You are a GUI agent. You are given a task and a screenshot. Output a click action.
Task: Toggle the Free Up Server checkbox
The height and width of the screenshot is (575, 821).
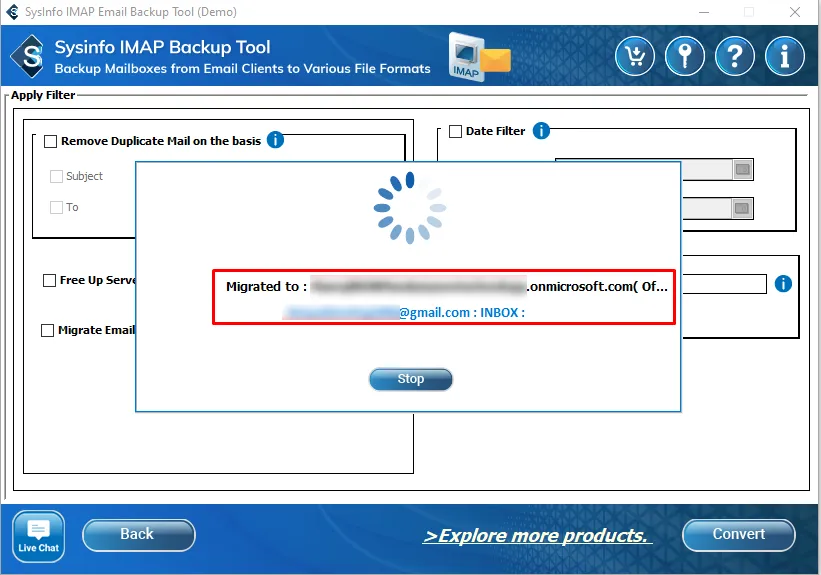pyautogui.click(x=49, y=281)
